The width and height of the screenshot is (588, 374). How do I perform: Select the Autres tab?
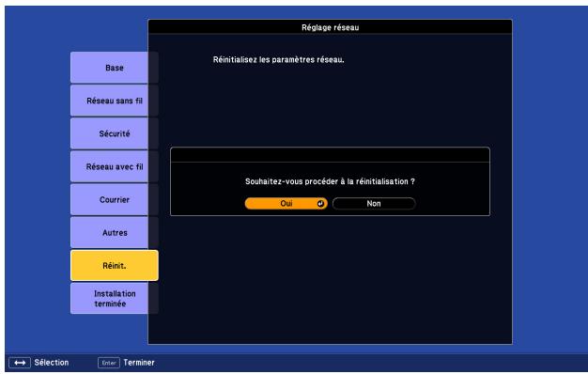pos(114,233)
